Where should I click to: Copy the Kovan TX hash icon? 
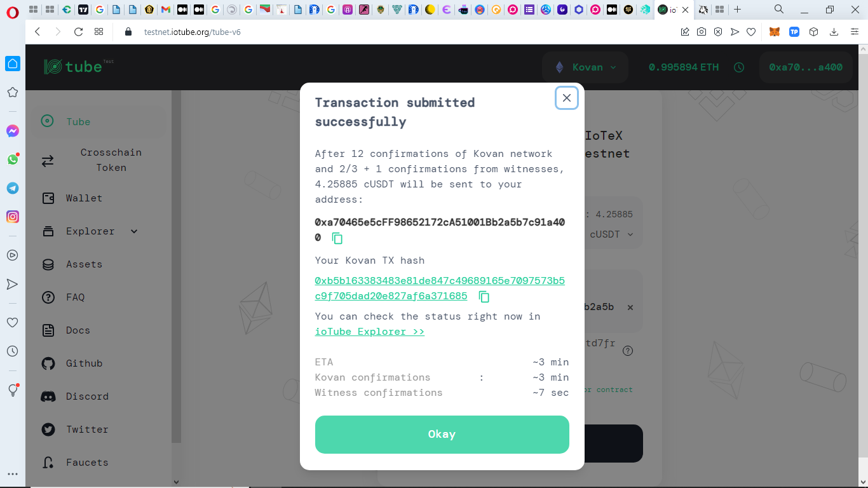coord(484,297)
